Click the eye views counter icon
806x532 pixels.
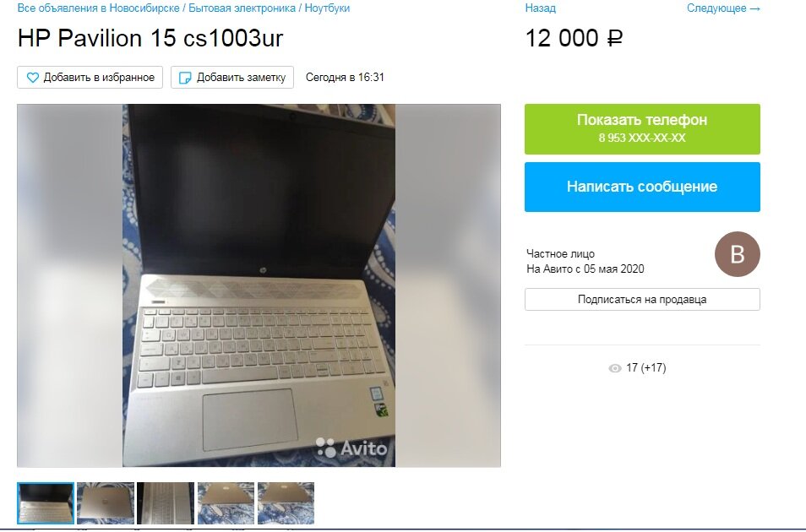615,368
